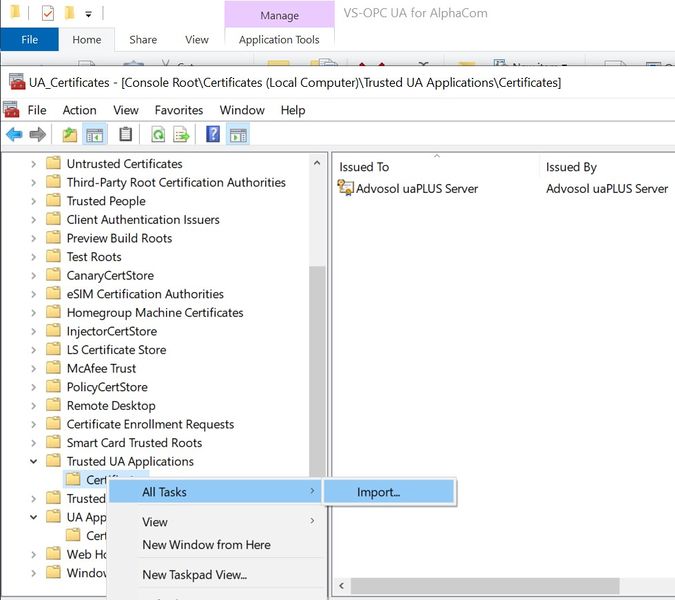Click the Test Roots folder icon

(x=53, y=256)
